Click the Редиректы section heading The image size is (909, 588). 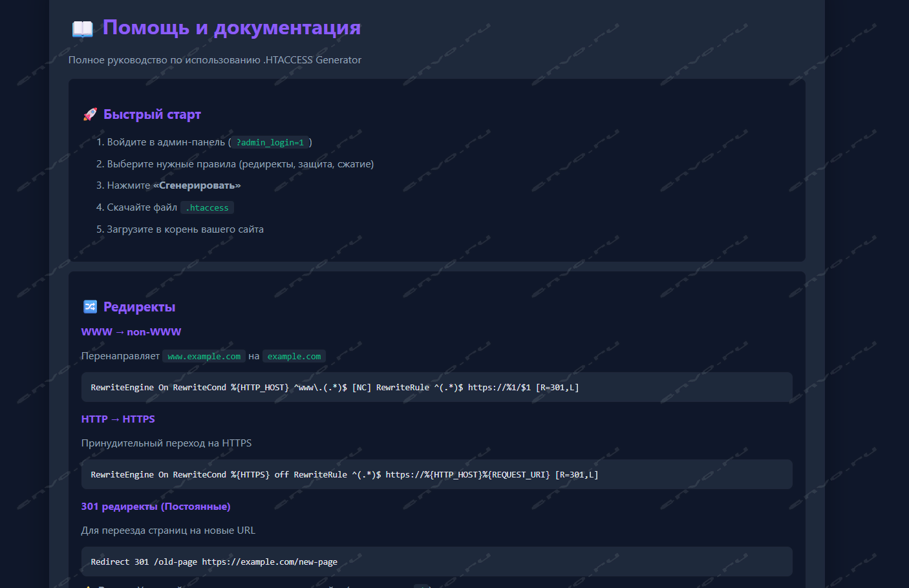(x=139, y=307)
